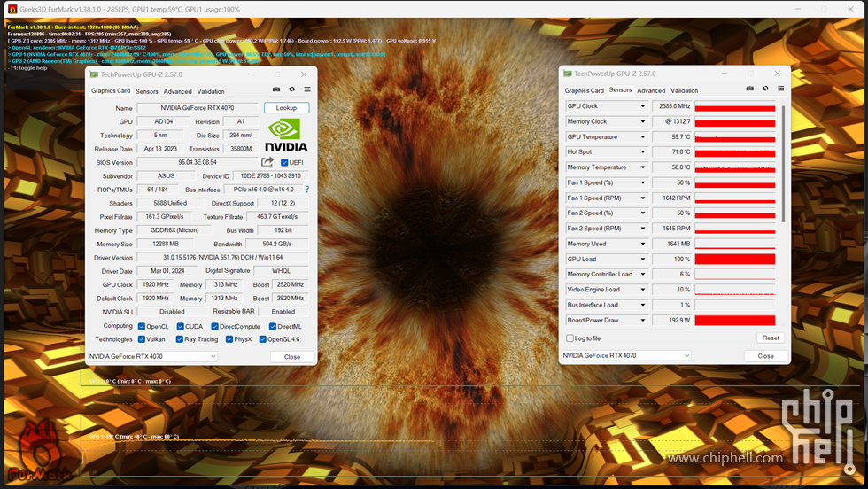This screenshot has width=868, height=489.
Task: Enable the Log to file checkbox
Action: (570, 338)
